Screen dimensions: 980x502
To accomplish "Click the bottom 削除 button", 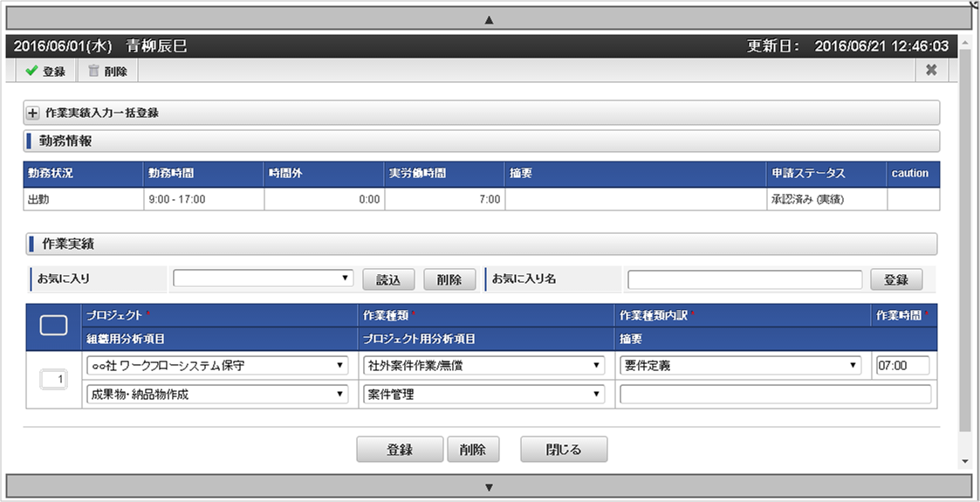I will click(x=473, y=449).
